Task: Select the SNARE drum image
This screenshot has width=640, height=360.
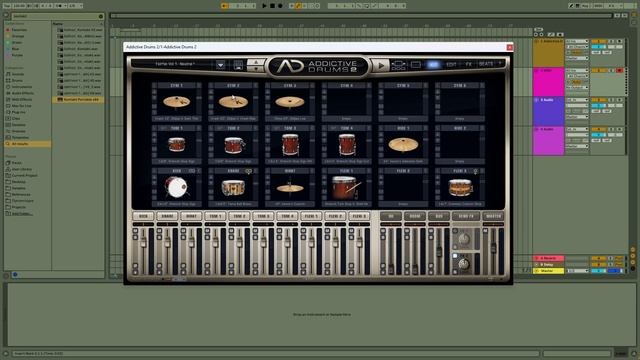Action: coord(233,188)
